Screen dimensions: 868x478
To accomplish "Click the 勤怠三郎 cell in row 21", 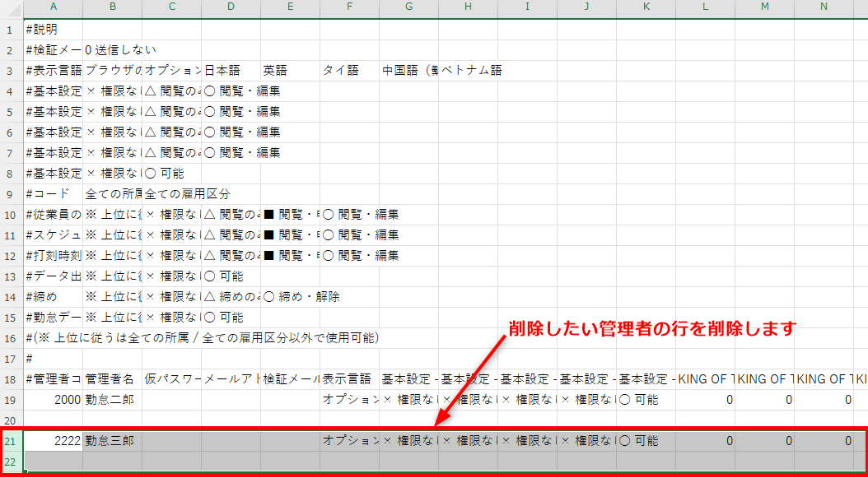I will (112, 441).
